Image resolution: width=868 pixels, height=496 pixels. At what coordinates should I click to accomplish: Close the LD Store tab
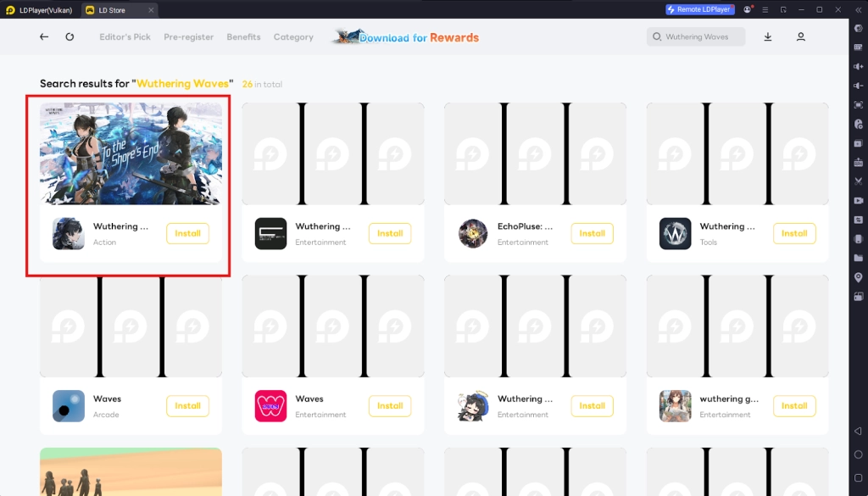tap(151, 10)
